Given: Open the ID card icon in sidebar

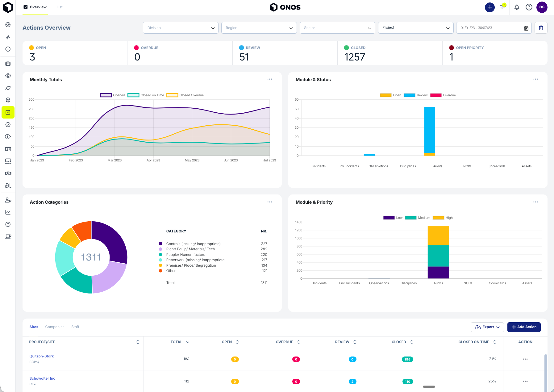Looking at the screenshot, I should tap(8, 149).
